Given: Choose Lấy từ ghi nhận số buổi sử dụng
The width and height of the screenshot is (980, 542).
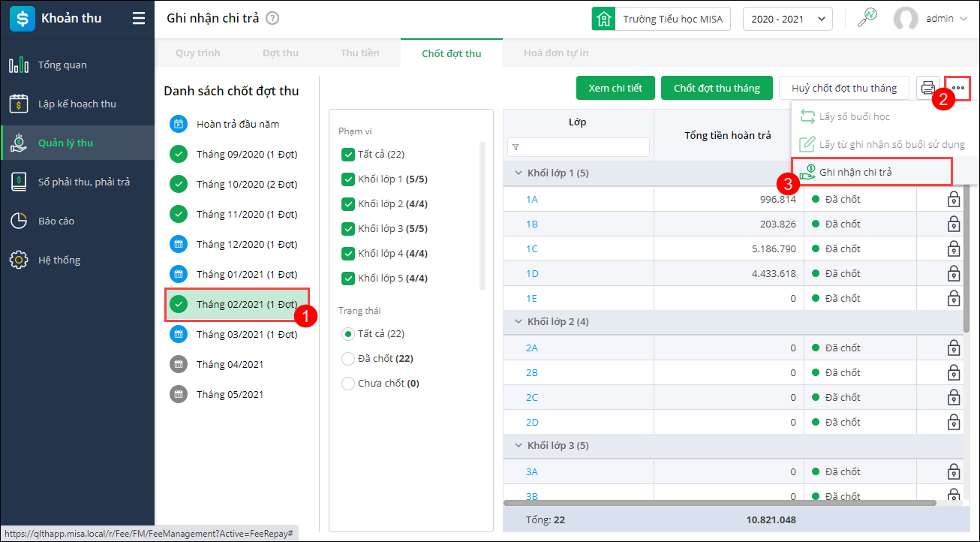Looking at the screenshot, I should click(885, 144).
